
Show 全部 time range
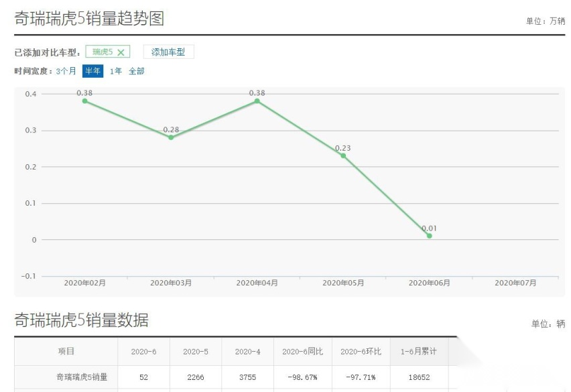(x=137, y=71)
